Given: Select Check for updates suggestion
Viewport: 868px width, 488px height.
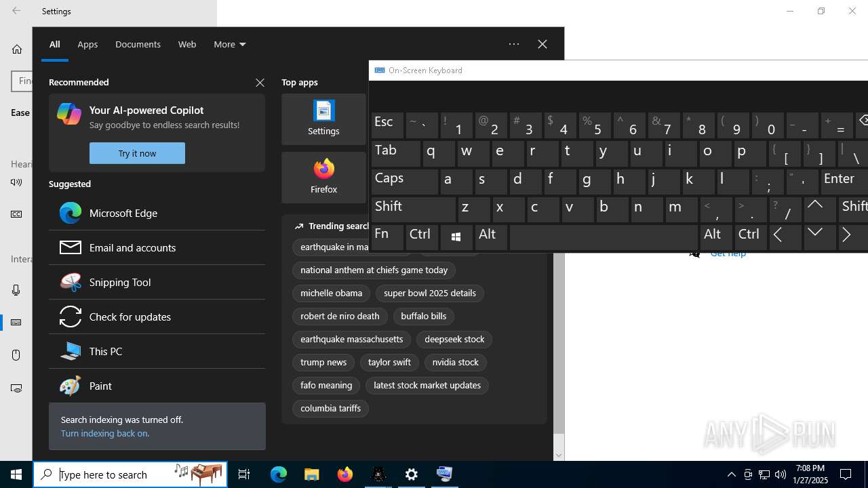Looking at the screenshot, I should (157, 317).
